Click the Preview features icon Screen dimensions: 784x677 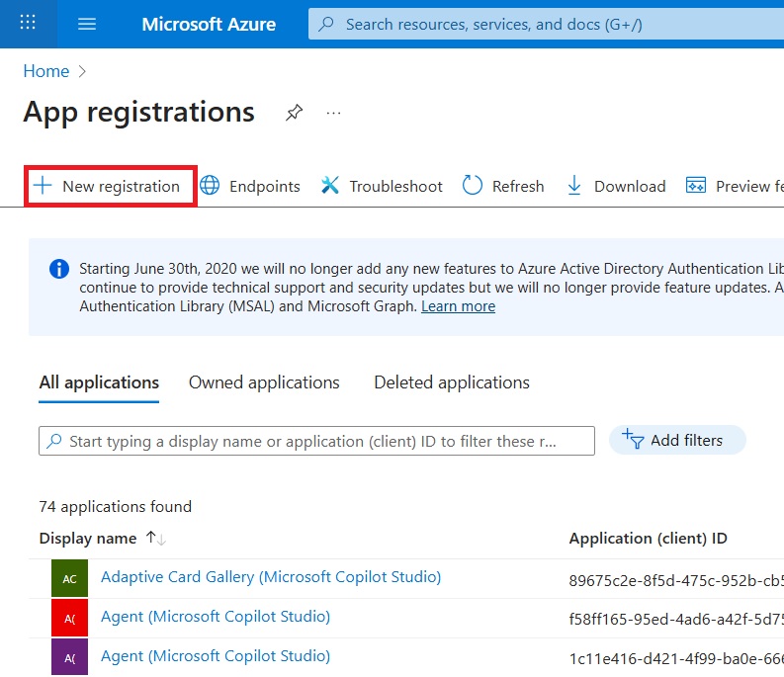pos(696,186)
